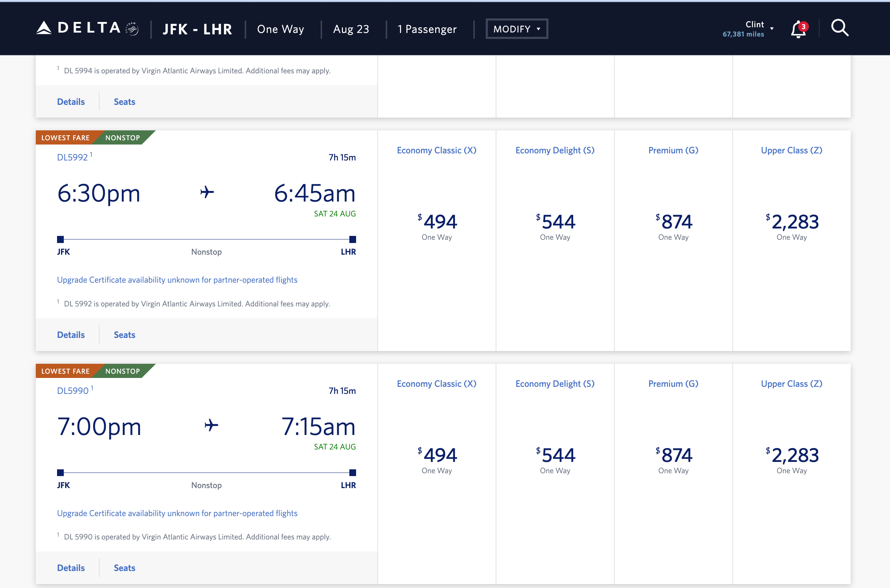
Task: Expand Details for flight DL5990
Action: tap(71, 568)
